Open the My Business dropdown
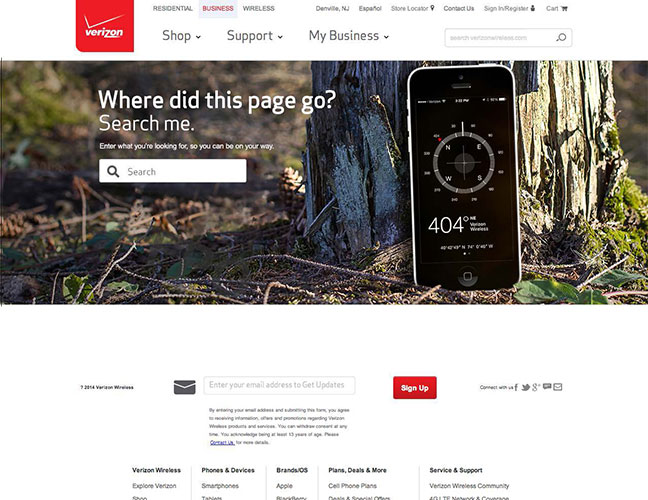Viewport: 648px width, 500px height. click(x=349, y=36)
